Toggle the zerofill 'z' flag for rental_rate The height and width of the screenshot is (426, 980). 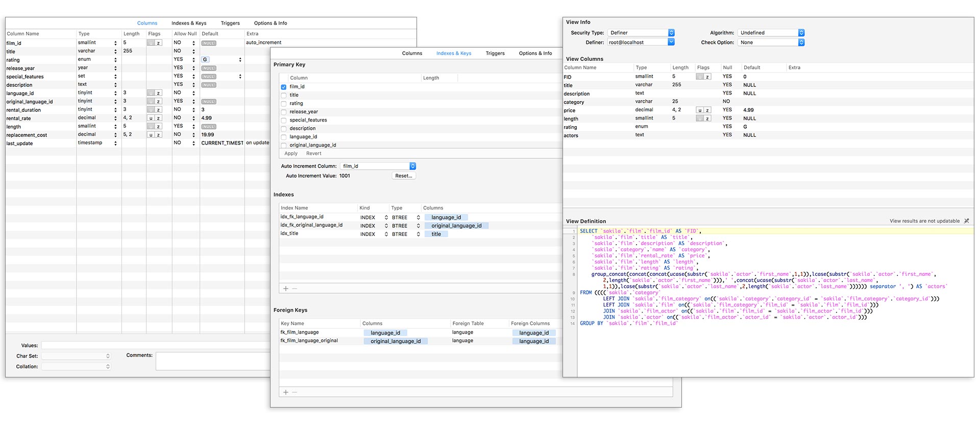click(x=158, y=118)
